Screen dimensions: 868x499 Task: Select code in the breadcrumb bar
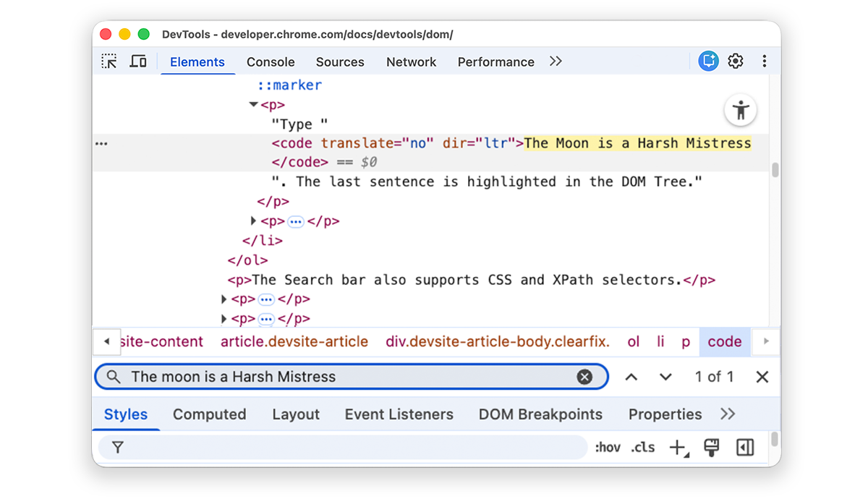pyautogui.click(x=725, y=341)
